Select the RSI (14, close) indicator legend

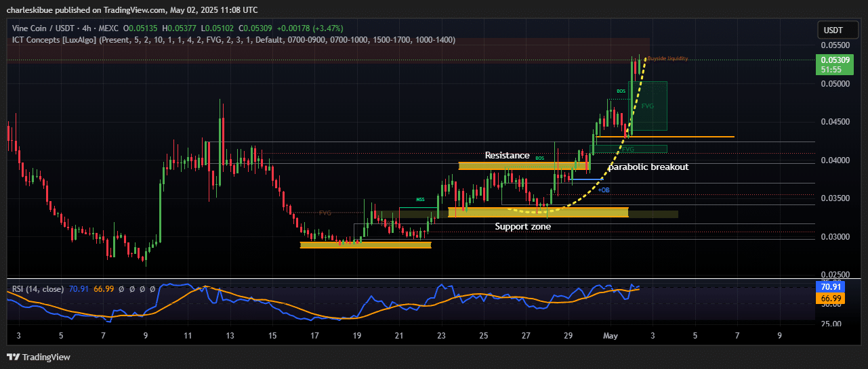pos(38,289)
